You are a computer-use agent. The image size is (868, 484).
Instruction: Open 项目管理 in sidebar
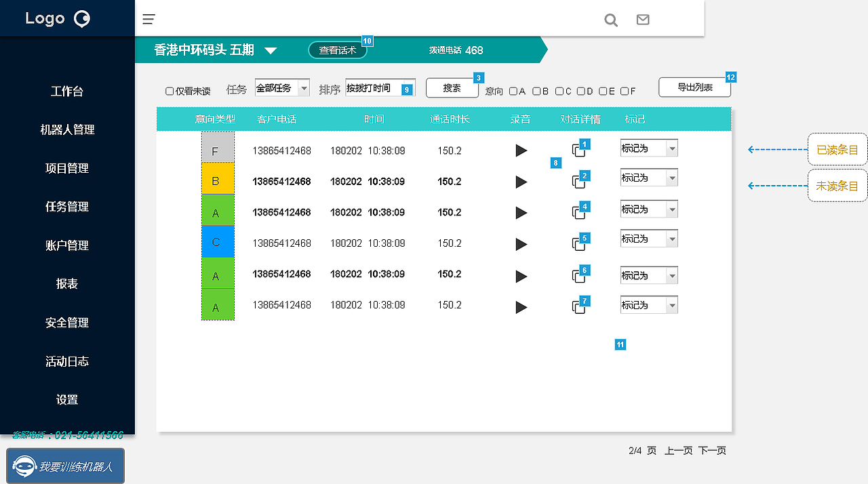(67, 169)
